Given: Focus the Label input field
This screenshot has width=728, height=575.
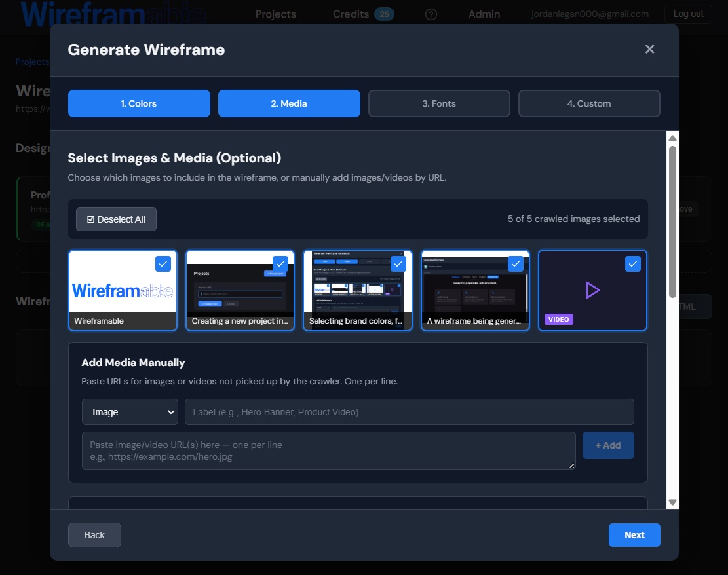Looking at the screenshot, I should (409, 412).
